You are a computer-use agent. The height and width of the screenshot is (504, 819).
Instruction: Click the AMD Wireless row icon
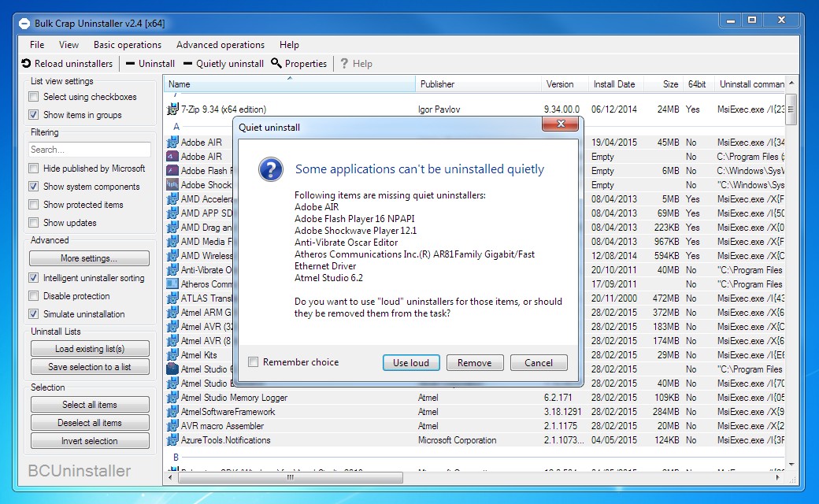[172, 255]
